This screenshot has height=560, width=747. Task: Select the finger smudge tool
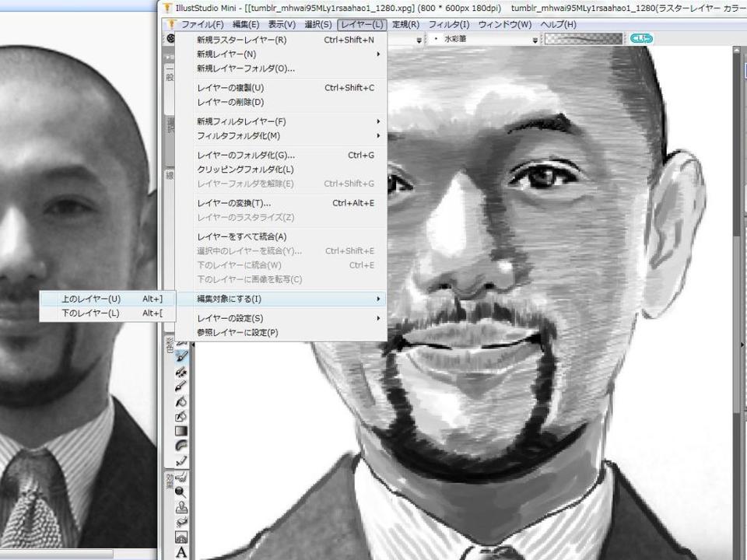point(181,476)
